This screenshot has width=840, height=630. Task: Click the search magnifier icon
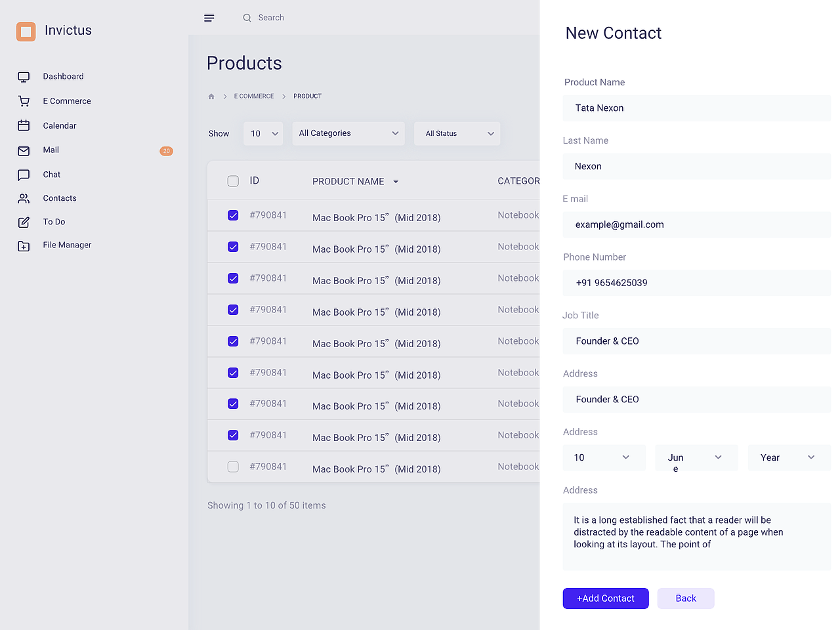coord(247,18)
